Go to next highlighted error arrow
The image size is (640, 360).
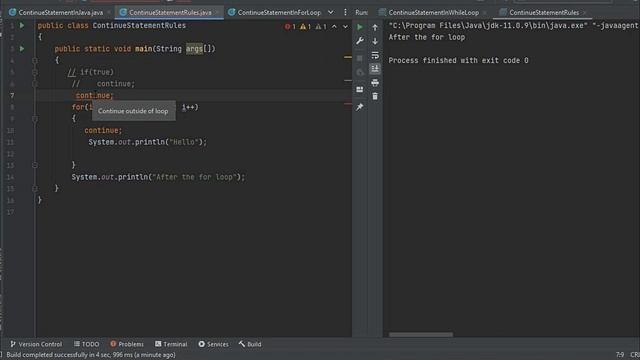(345, 27)
